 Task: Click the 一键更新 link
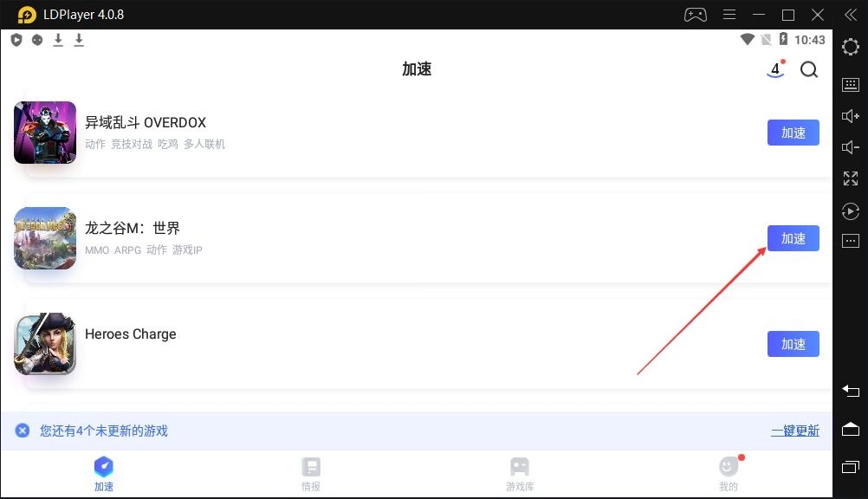(795, 431)
